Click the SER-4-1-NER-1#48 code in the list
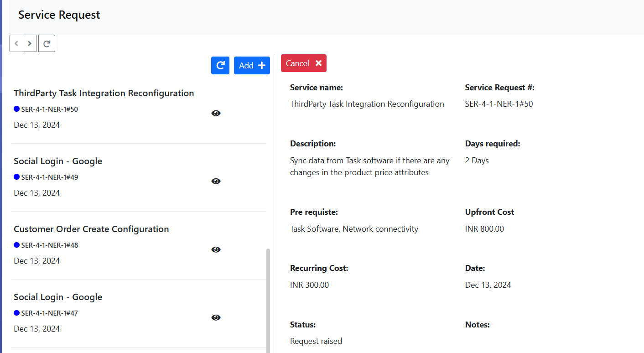 (50, 245)
